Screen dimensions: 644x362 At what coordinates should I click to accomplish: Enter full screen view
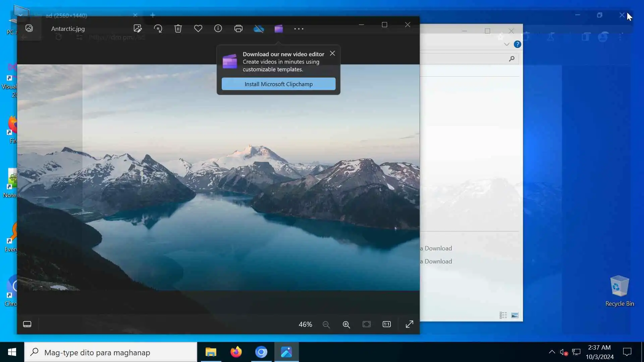[x=409, y=324]
